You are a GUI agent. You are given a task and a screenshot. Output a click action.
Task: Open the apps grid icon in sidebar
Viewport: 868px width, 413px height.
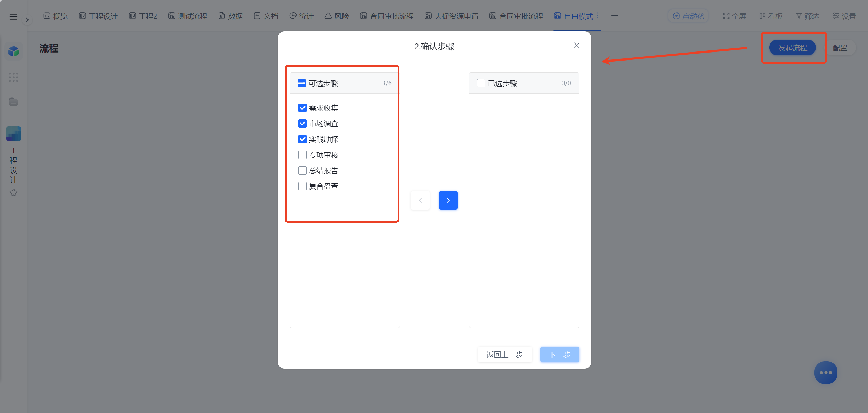click(13, 77)
